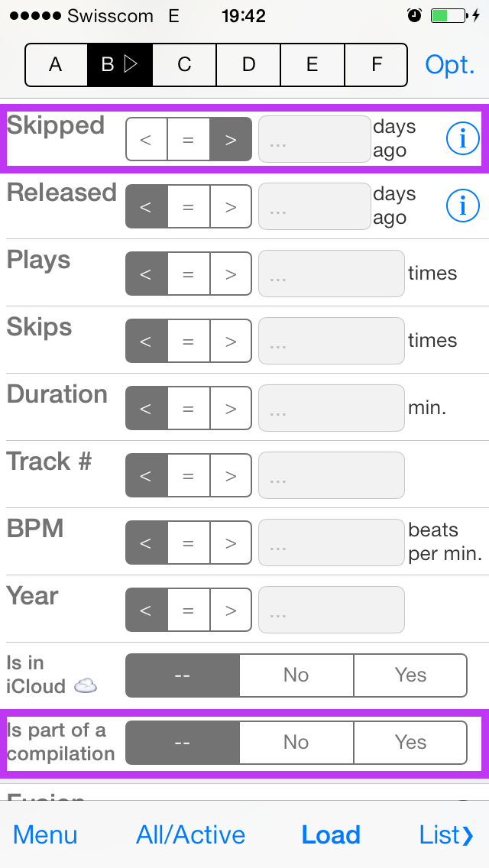This screenshot has width=489, height=868.
Task: Tap the BPM value input field
Action: coord(331,542)
